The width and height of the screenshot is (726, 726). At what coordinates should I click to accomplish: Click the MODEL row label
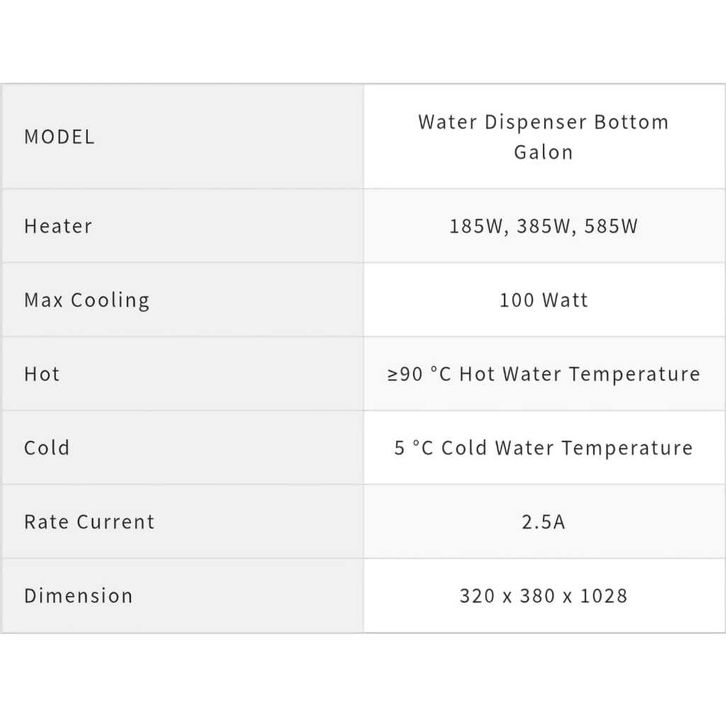coord(59,137)
